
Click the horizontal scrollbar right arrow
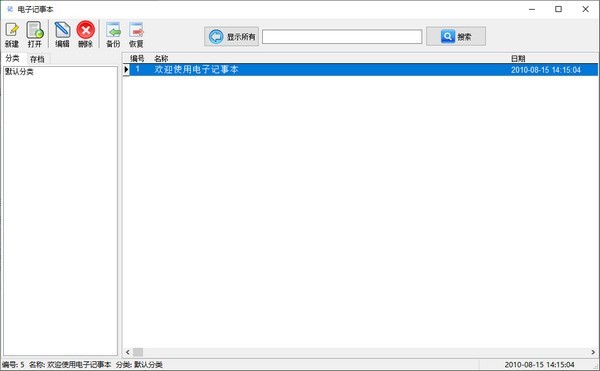click(x=593, y=352)
